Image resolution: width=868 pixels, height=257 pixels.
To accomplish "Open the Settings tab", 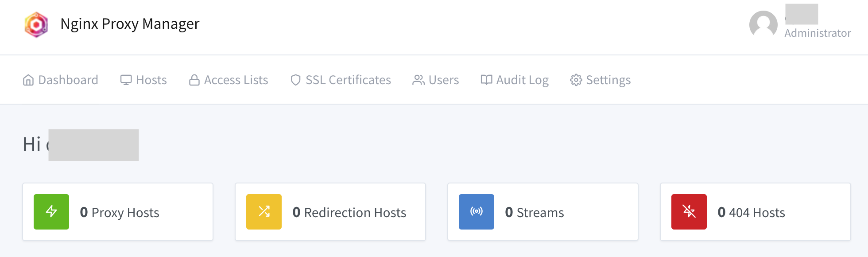I will (x=601, y=80).
